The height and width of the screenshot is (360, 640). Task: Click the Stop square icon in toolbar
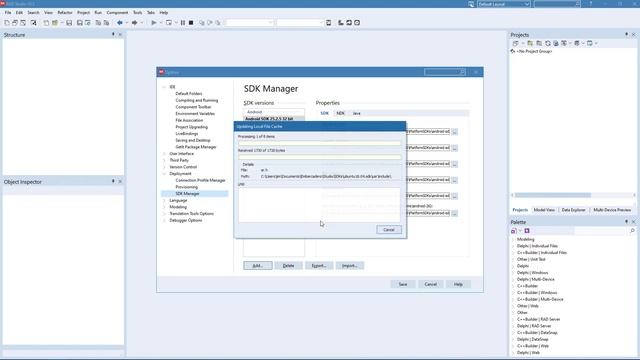(191, 23)
